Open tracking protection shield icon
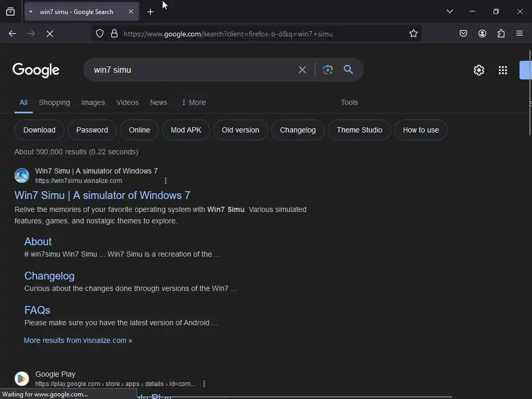This screenshot has height=399, width=532. (99, 34)
